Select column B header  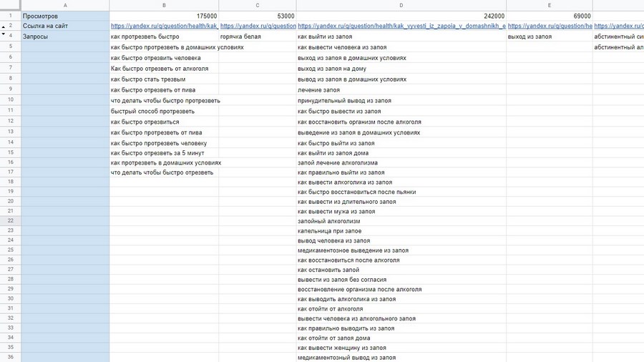(x=164, y=5)
